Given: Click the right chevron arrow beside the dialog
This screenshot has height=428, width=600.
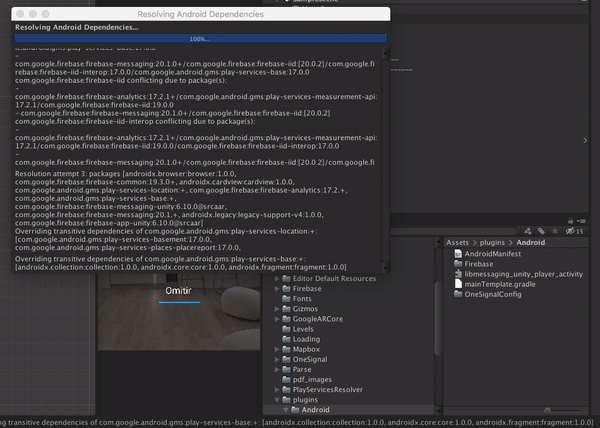Looking at the screenshot, I should tap(585, 140).
